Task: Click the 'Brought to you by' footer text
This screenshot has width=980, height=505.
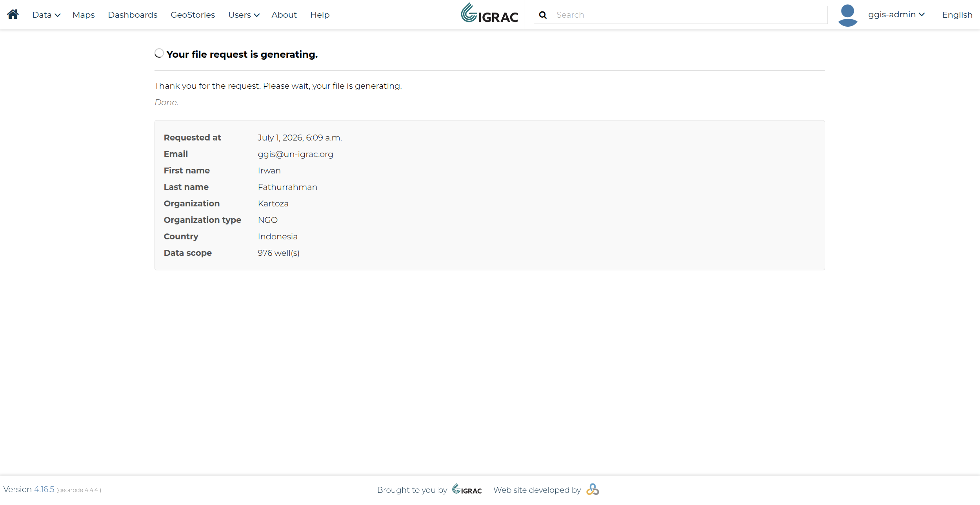Action: coord(412,490)
